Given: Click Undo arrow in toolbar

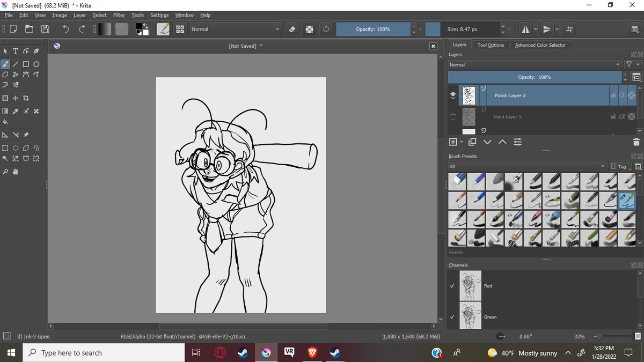Looking at the screenshot, I should tap(65, 29).
